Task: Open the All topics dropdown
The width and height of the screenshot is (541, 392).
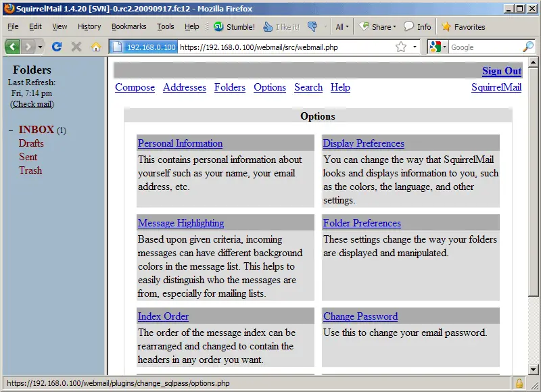Action: (x=342, y=26)
